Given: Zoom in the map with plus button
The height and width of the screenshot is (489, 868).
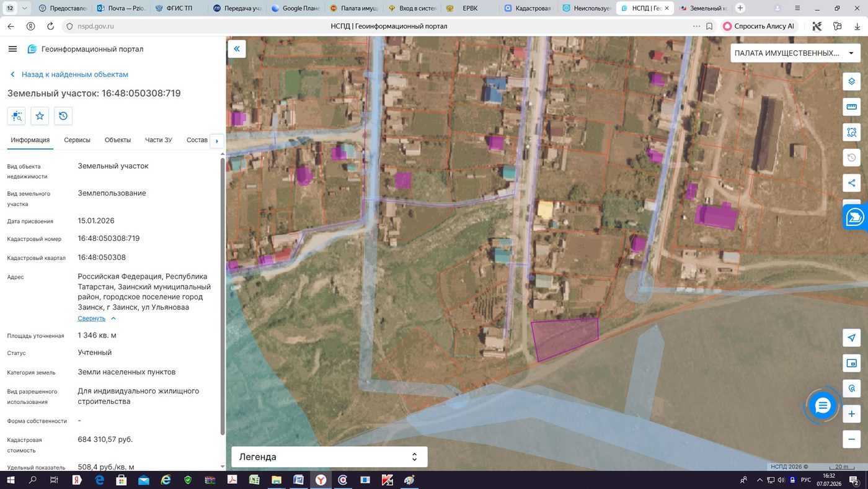Looking at the screenshot, I should pos(852,414).
